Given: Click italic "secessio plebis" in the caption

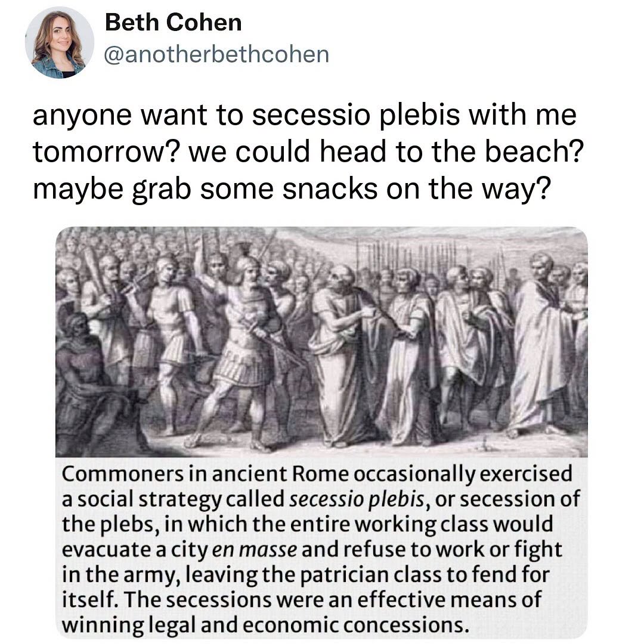Looking at the screenshot, I should [x=357, y=500].
